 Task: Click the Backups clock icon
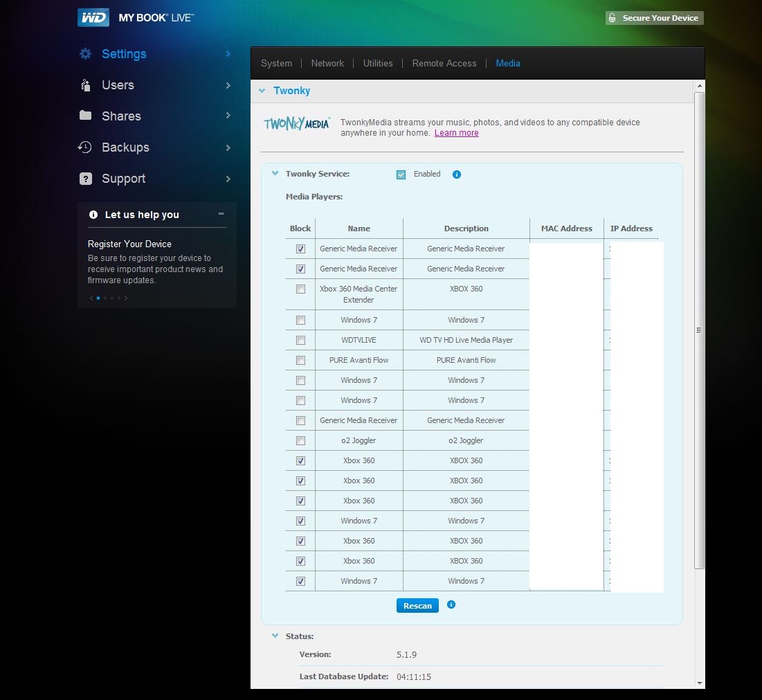[85, 147]
